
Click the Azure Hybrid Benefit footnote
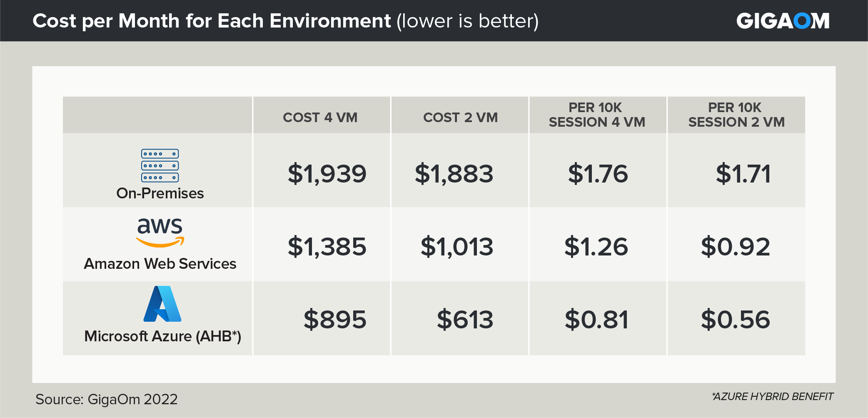coord(773,396)
